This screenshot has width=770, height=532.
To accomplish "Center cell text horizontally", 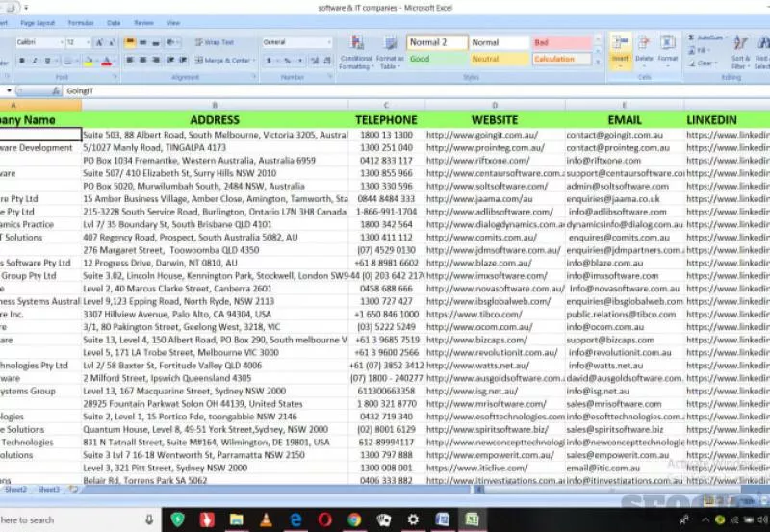I will click(x=142, y=60).
